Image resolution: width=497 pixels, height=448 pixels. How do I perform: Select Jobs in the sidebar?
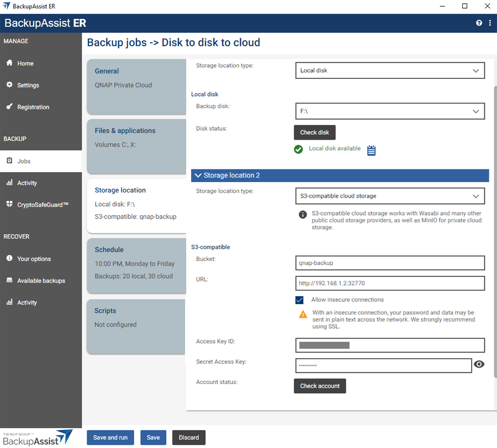[x=41, y=161]
